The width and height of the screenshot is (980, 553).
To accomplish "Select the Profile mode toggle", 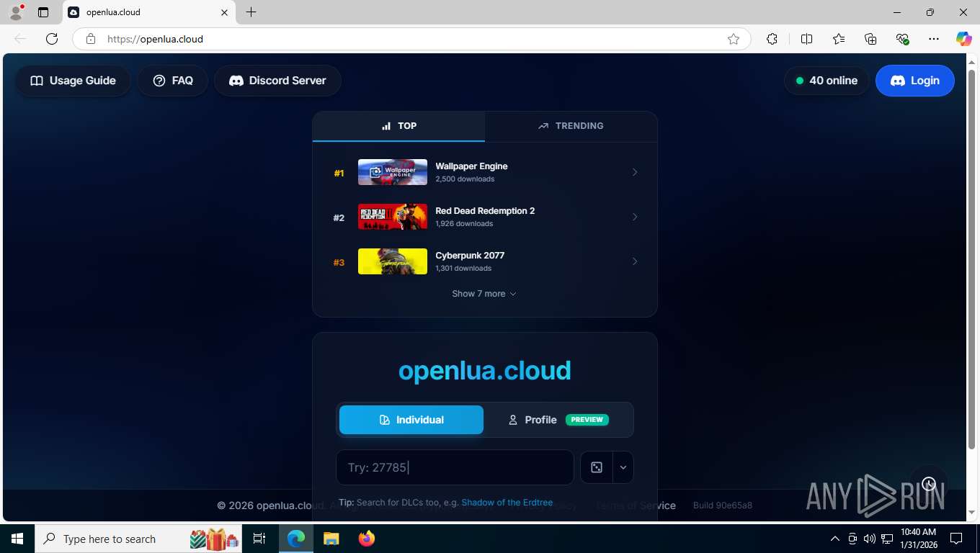I will tap(558, 420).
